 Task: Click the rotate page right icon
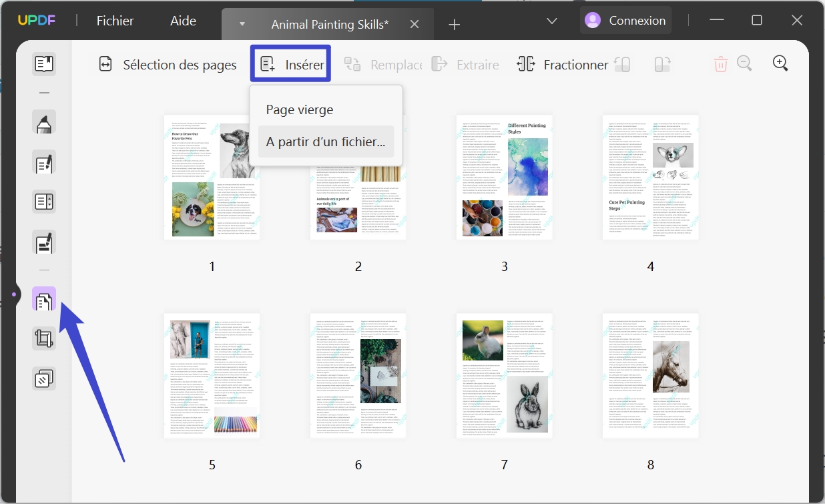tap(661, 64)
